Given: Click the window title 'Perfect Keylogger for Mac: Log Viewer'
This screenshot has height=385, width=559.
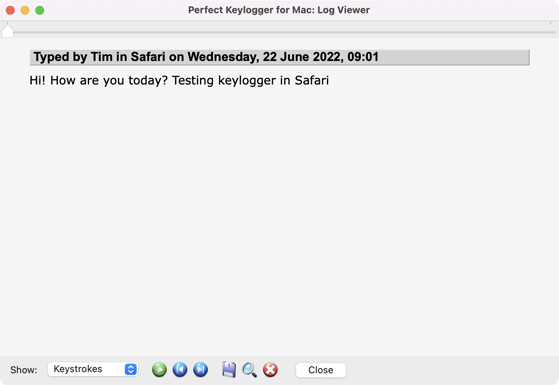Looking at the screenshot, I should [x=279, y=10].
